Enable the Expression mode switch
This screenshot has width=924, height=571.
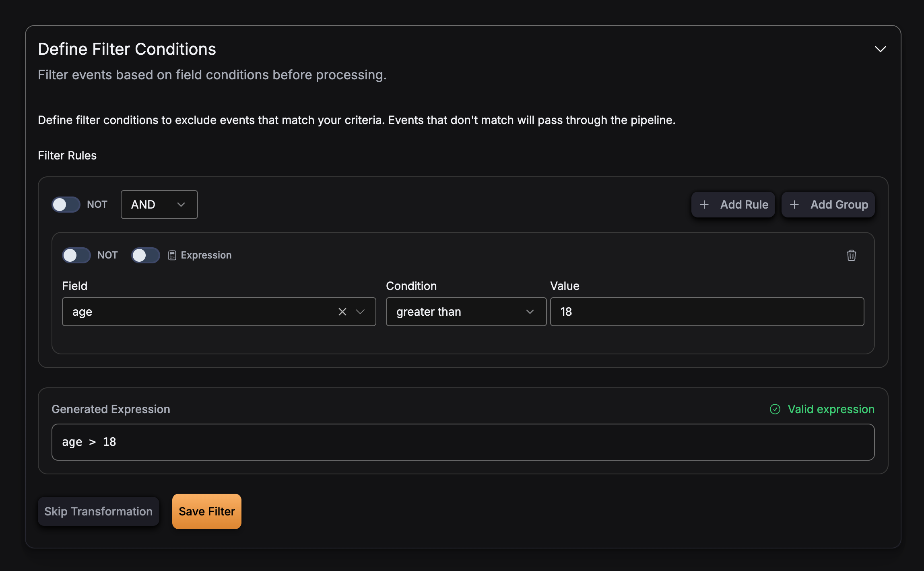tap(146, 255)
